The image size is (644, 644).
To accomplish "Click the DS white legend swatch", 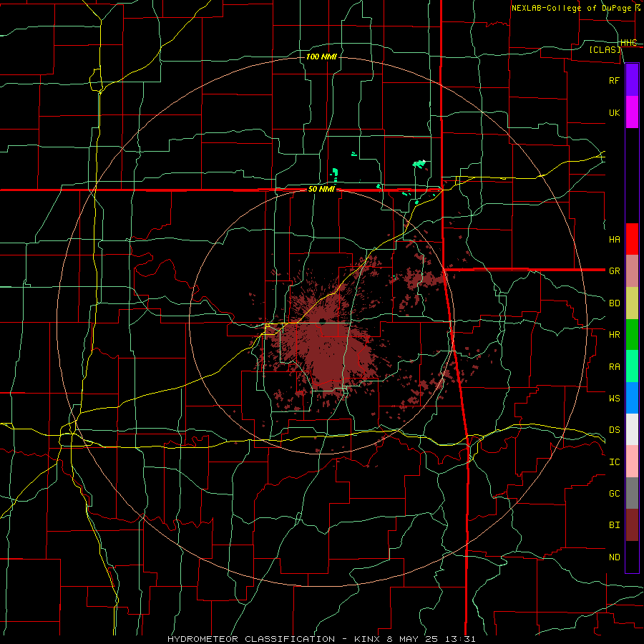I will pyautogui.click(x=632, y=429).
